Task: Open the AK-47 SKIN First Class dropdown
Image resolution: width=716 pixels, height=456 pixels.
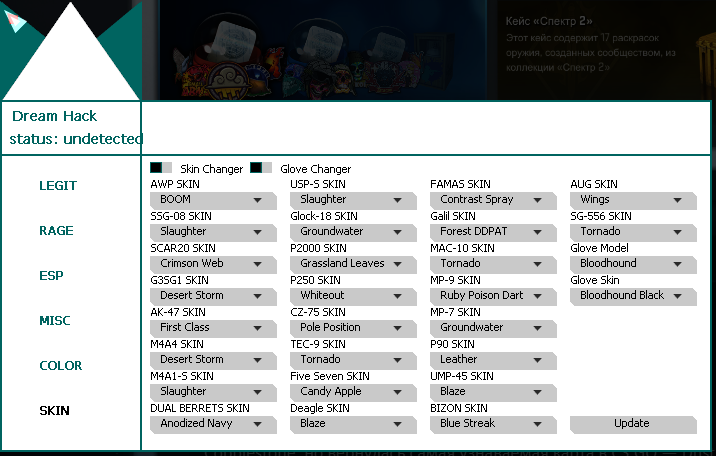Action: (x=213, y=329)
